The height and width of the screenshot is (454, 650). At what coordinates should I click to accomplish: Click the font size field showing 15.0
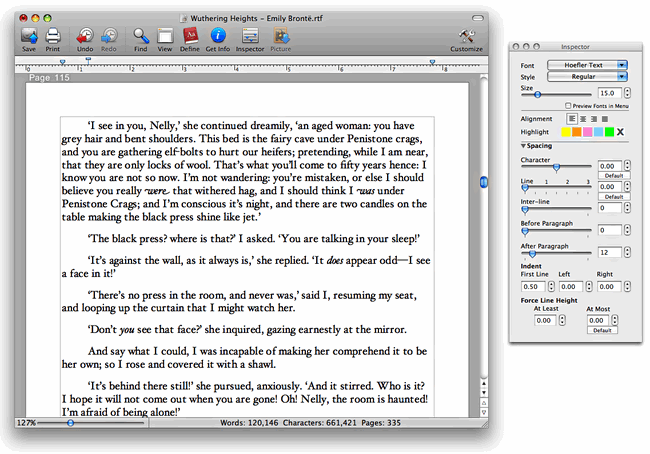click(610, 93)
